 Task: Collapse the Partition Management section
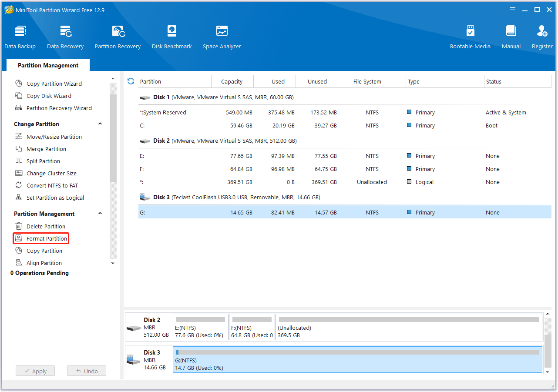point(100,213)
